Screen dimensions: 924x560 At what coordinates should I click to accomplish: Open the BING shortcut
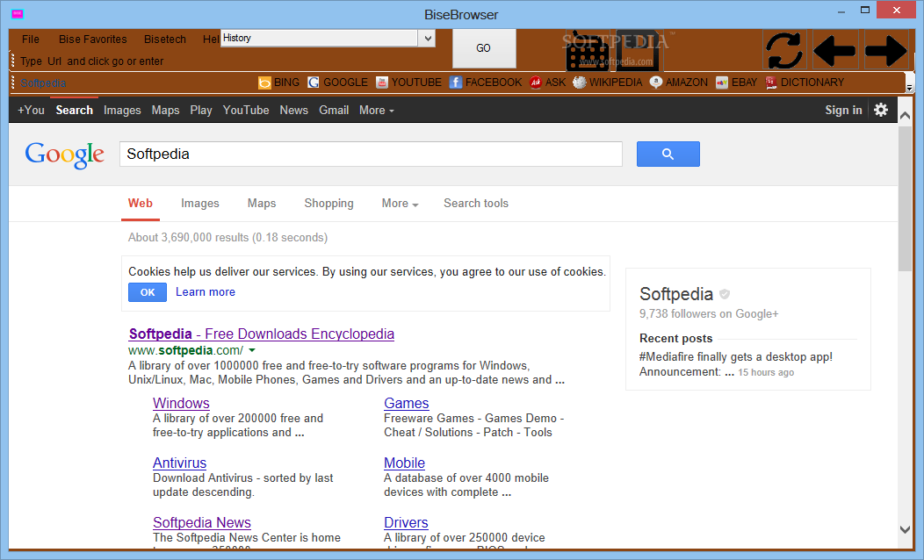point(278,83)
